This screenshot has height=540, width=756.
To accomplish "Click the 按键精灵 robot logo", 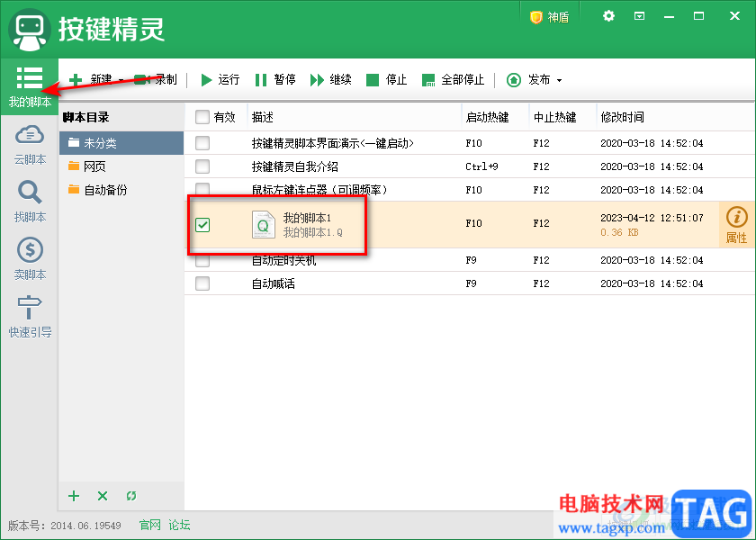I will coord(30,30).
